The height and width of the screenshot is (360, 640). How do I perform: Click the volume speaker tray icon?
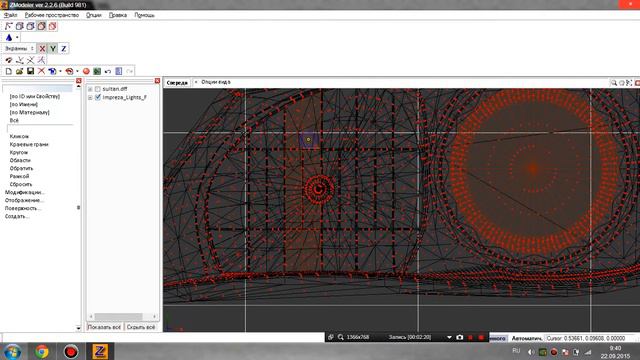pos(531,352)
